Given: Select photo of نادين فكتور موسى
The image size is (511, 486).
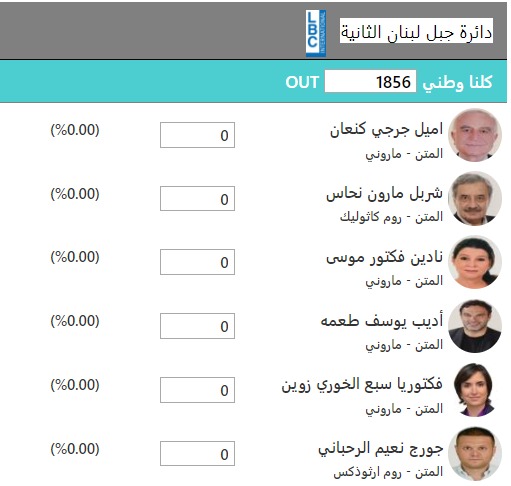Looking at the screenshot, I should click(x=475, y=262).
